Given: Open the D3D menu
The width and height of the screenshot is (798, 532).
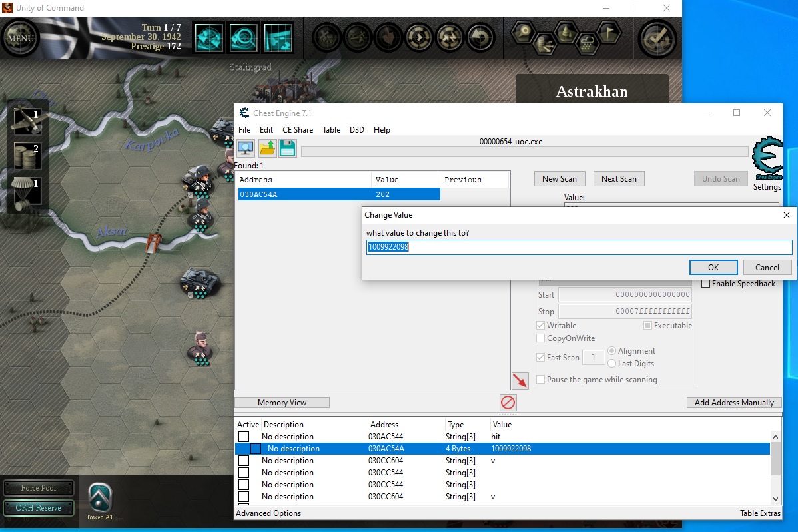Looking at the screenshot, I should tap(357, 130).
